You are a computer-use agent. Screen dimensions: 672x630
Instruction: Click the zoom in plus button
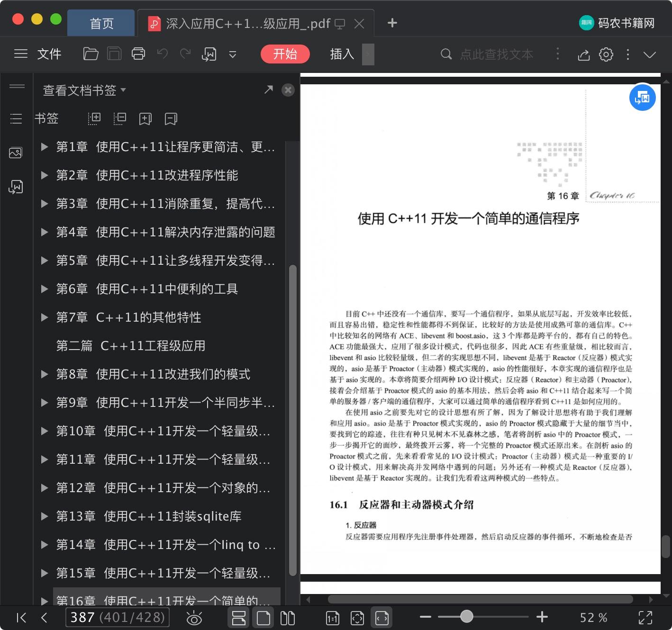[x=542, y=617]
